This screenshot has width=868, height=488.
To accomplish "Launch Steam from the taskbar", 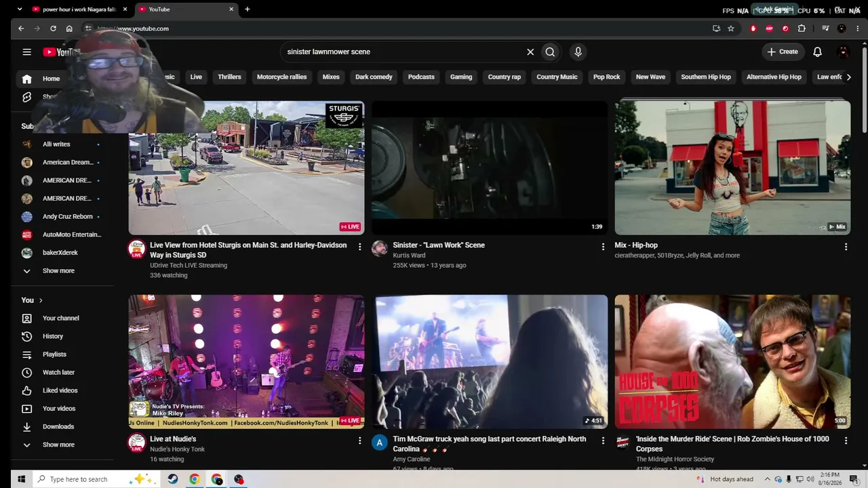I will pyautogui.click(x=173, y=479).
